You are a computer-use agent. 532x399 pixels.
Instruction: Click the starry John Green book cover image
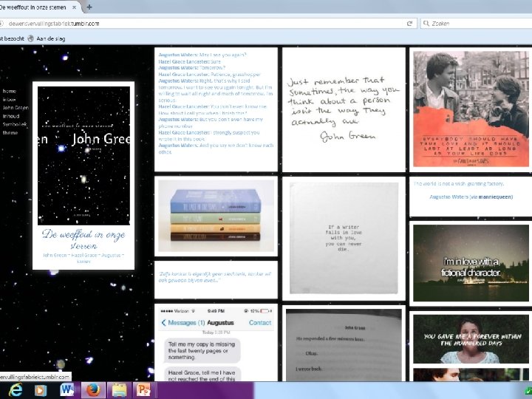83,156
